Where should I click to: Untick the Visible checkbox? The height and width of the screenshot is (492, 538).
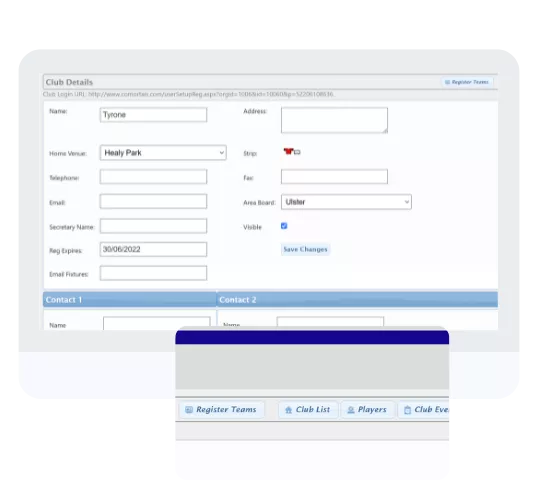pyautogui.click(x=284, y=226)
